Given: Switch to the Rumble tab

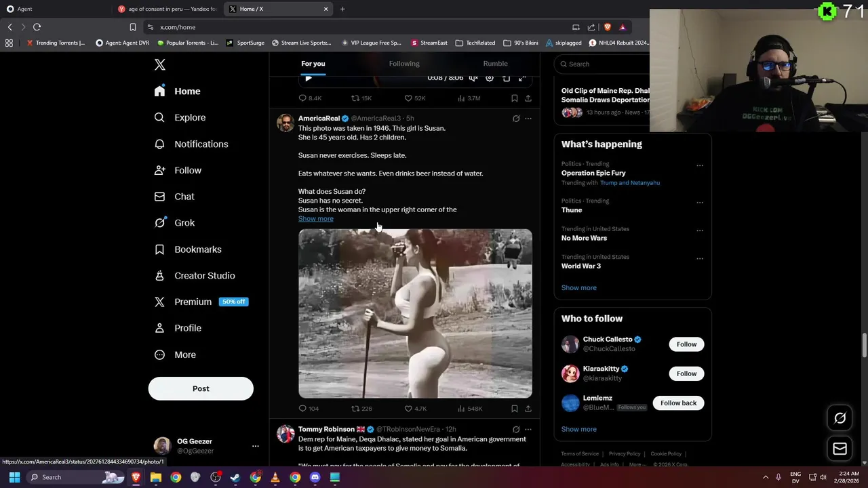Looking at the screenshot, I should pyautogui.click(x=495, y=64).
